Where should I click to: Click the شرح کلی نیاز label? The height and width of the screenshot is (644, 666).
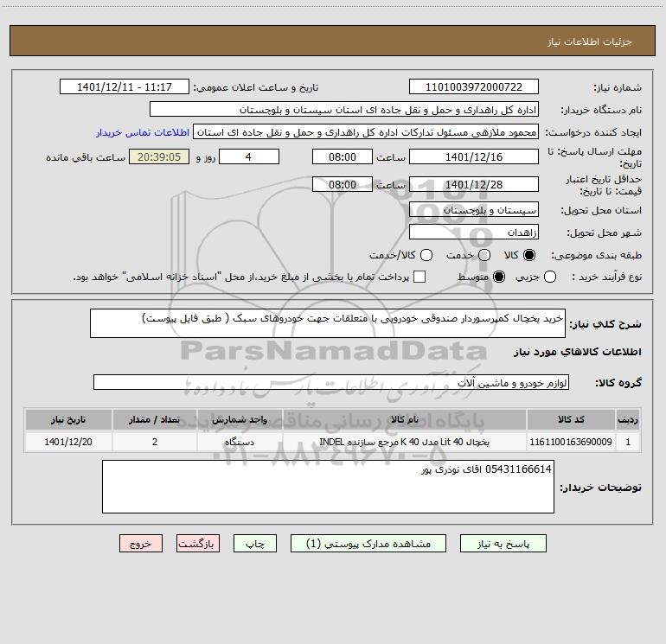[x=605, y=324]
